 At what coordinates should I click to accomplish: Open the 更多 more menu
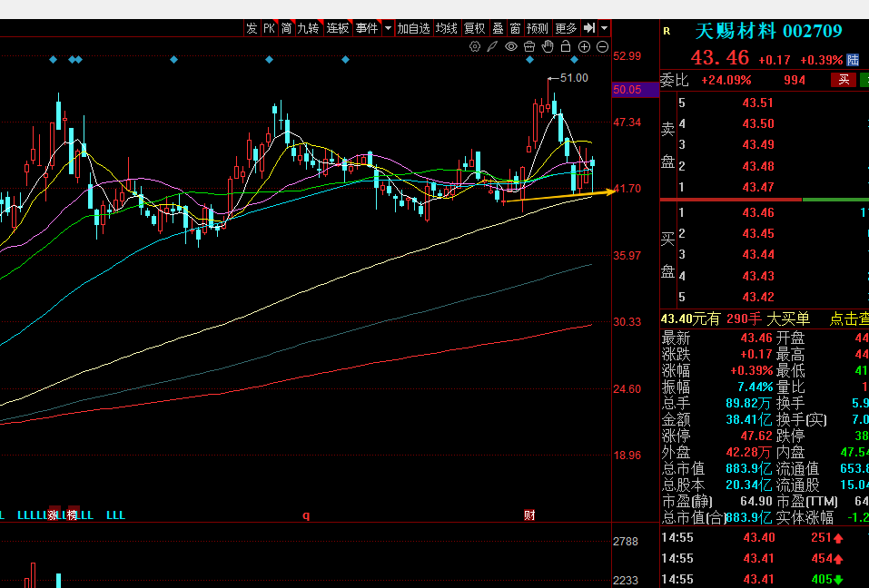[566, 28]
